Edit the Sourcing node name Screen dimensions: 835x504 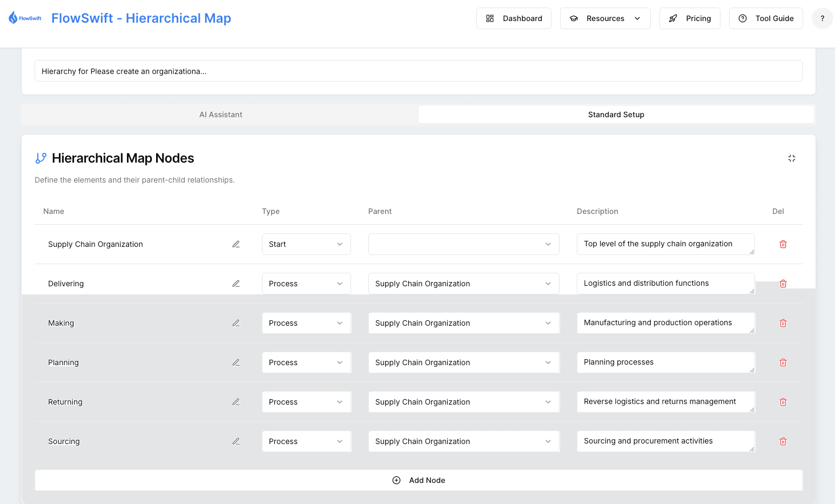coord(236,441)
